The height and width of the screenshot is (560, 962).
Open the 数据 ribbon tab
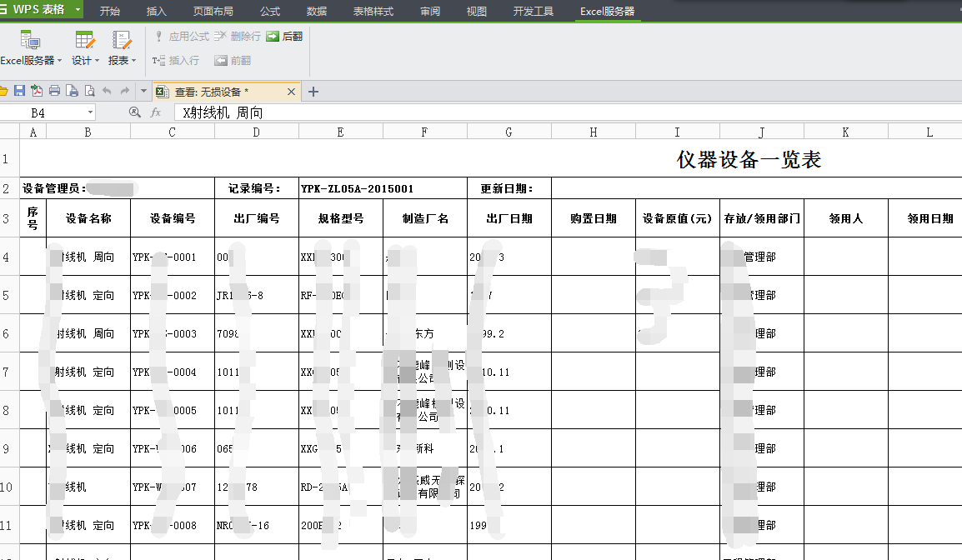click(x=317, y=11)
